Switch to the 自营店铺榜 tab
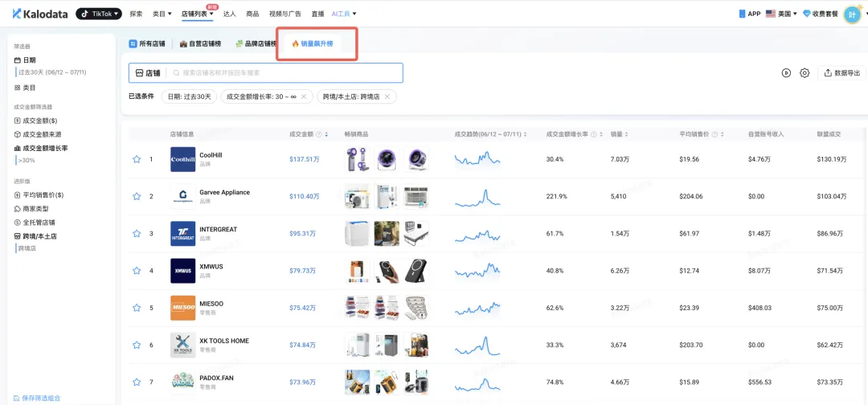Screen dimensions: 868x405 pos(200,43)
